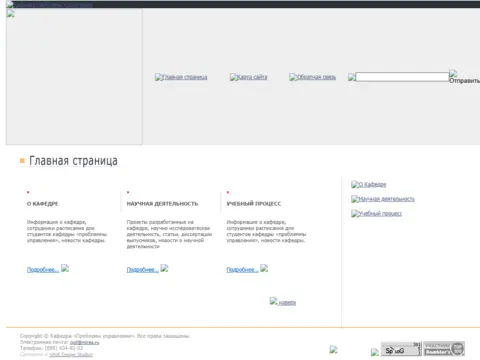480x360 pixels.
Task: Submit the search with the Отправить button
Action: pos(464,77)
